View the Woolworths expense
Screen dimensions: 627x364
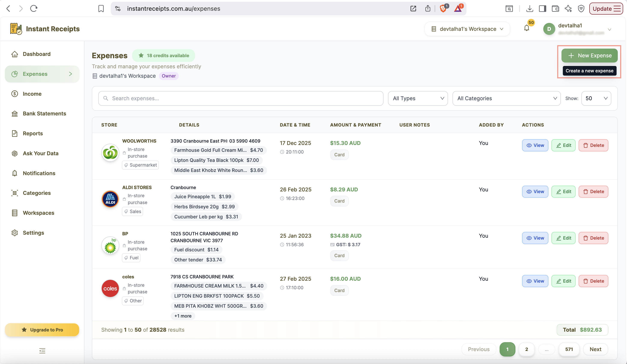(x=535, y=145)
